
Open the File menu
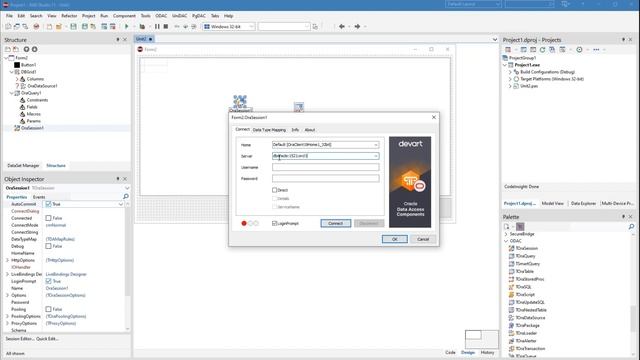(x=9, y=16)
